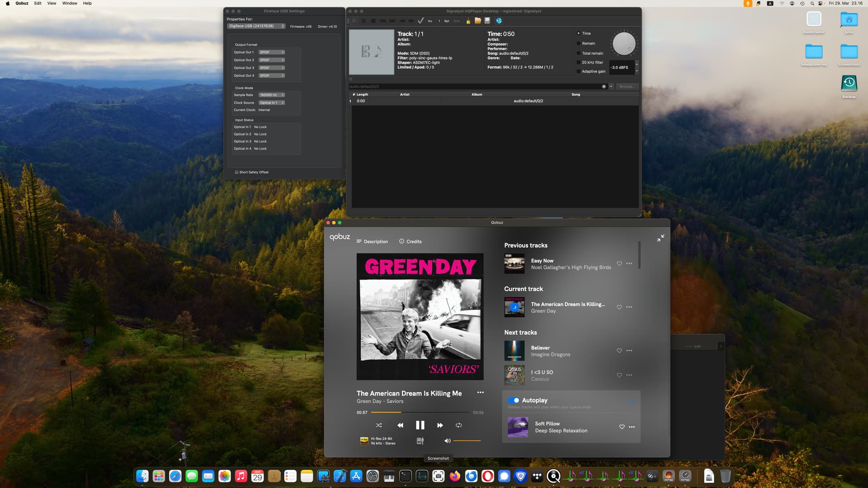Open the Help menu in the menu bar

click(x=87, y=3)
